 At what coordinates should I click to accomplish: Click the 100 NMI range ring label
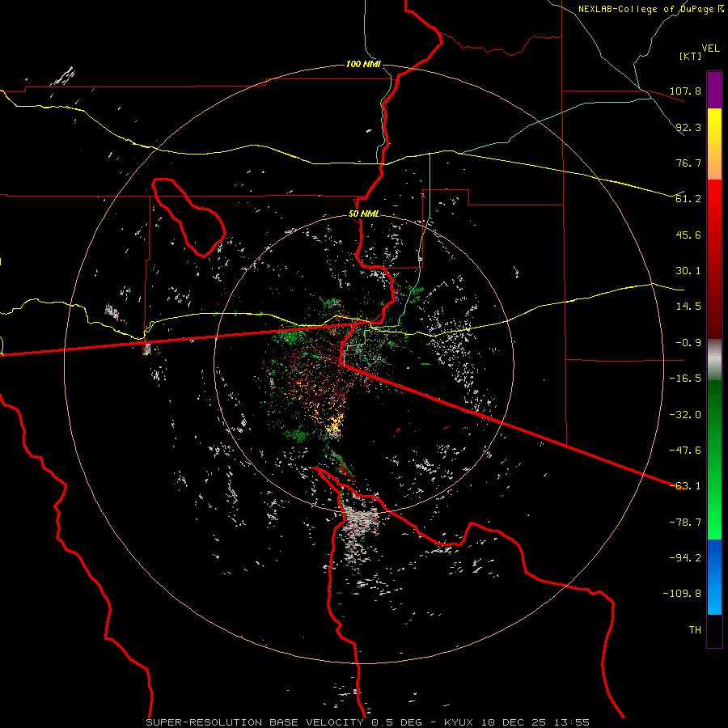click(363, 64)
